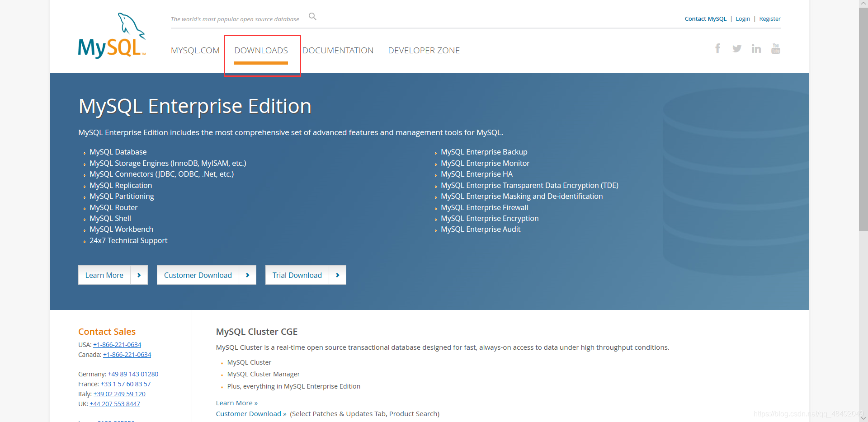
Task: Go to the DOCUMENTATION tab
Action: click(338, 51)
